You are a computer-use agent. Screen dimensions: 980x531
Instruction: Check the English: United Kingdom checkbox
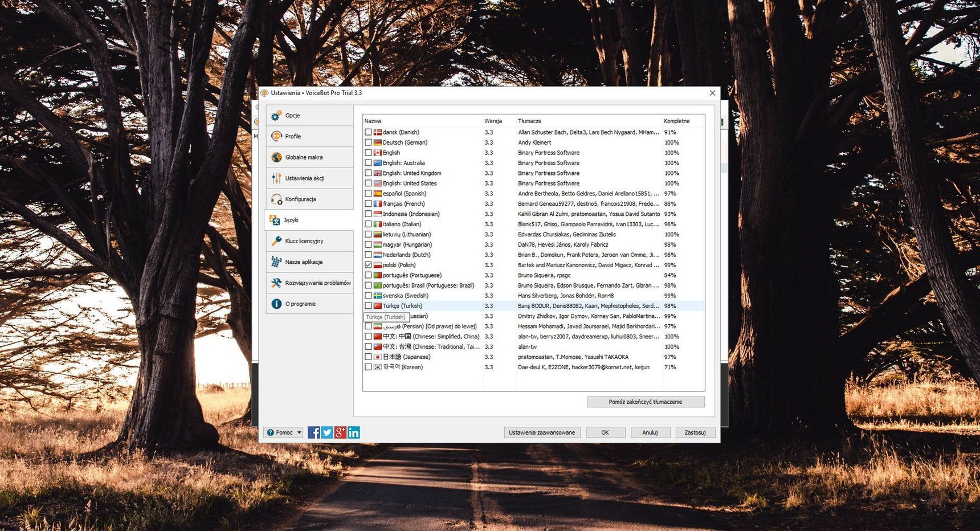(x=368, y=173)
